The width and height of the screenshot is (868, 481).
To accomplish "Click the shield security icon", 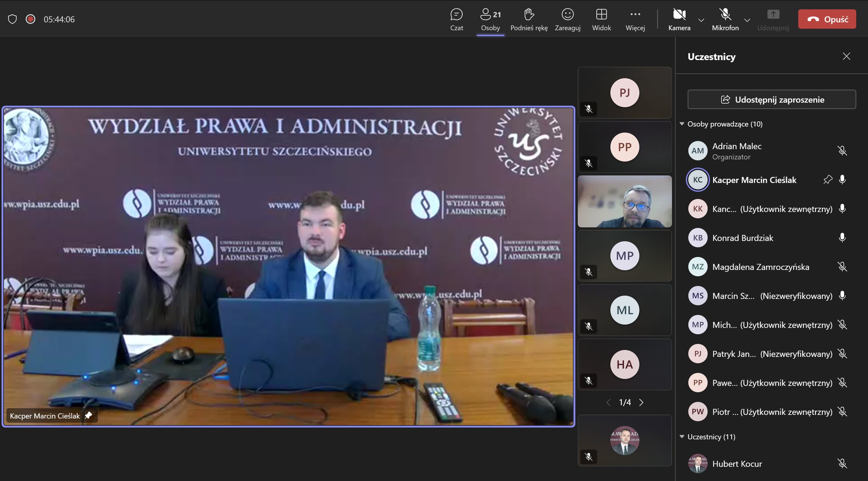I will [x=12, y=19].
